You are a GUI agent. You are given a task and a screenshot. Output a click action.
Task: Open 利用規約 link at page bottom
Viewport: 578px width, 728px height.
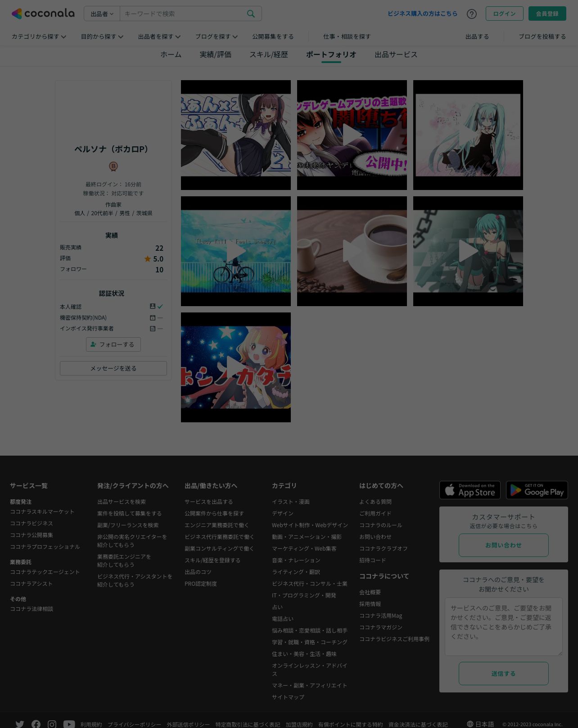[x=91, y=725]
